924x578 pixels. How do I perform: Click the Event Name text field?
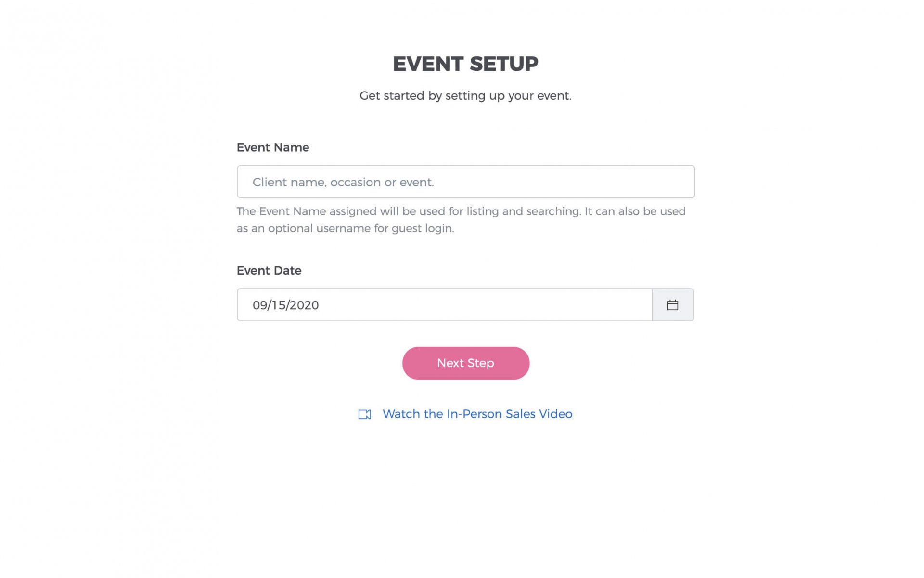[x=465, y=182]
